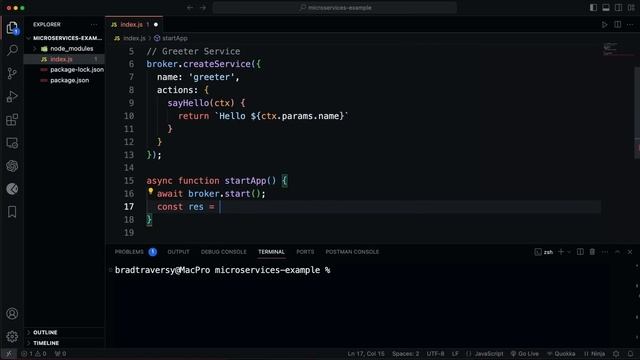The height and width of the screenshot is (360, 640).
Task: Open the Extensions view
Action: (x=12, y=120)
